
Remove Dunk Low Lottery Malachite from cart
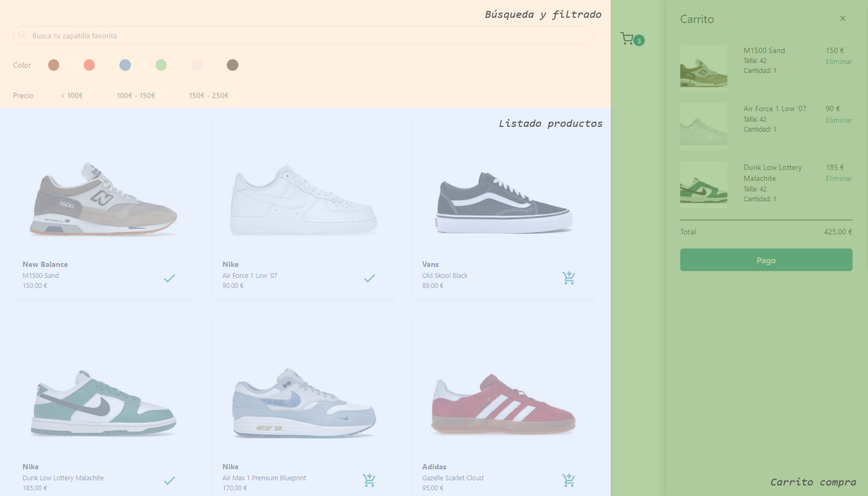click(x=839, y=178)
